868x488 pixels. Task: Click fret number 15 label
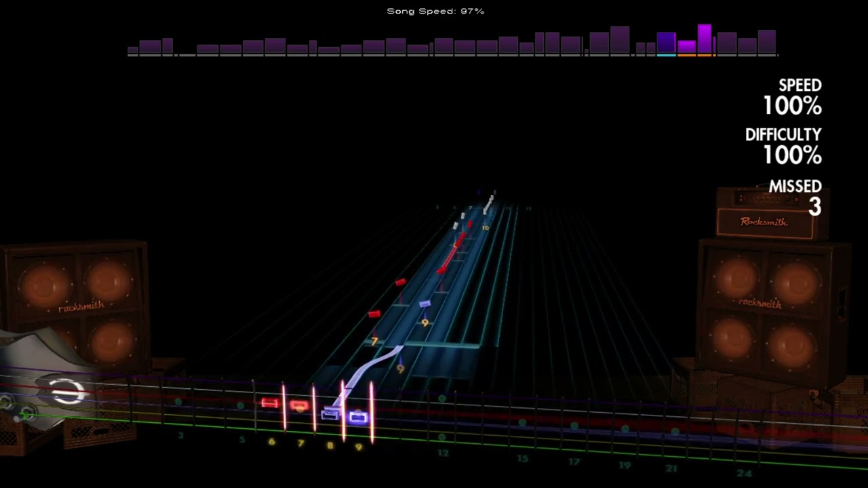point(522,459)
